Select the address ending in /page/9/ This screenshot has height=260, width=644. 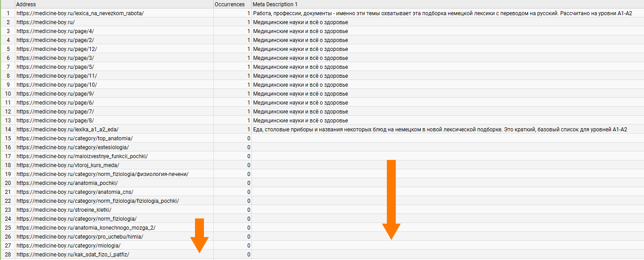click(x=114, y=94)
